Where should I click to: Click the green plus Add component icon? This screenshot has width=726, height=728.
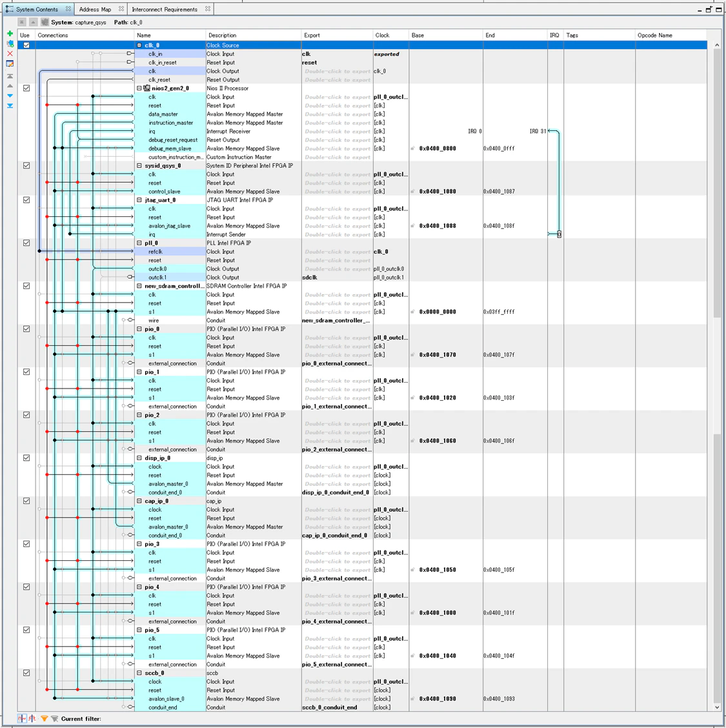point(10,34)
